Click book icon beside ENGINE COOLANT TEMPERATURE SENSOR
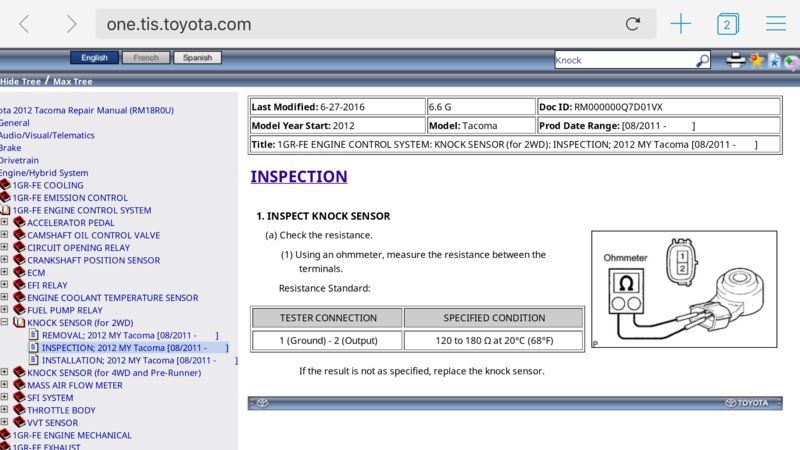The image size is (800, 450). 19,297
